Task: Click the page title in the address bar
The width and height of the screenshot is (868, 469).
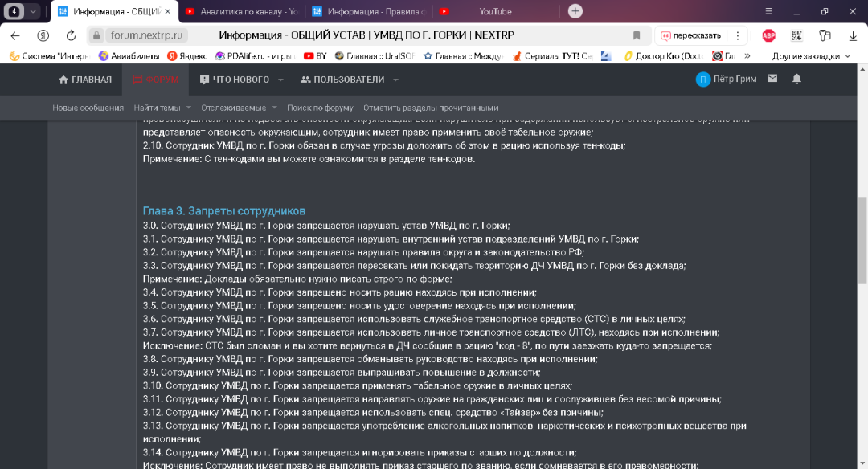Action: (366, 35)
